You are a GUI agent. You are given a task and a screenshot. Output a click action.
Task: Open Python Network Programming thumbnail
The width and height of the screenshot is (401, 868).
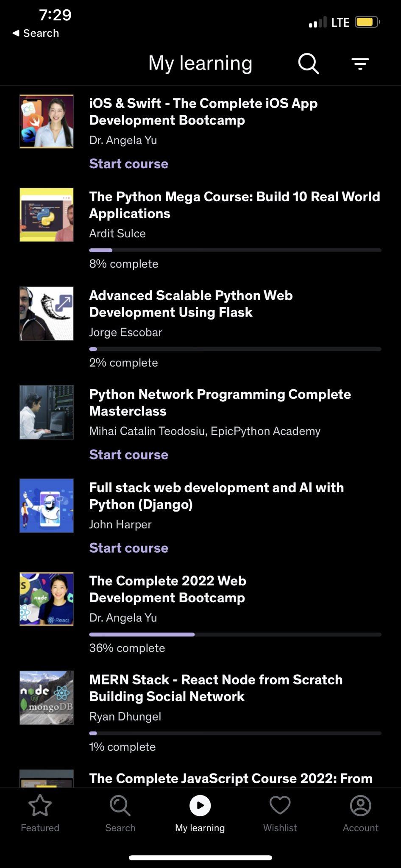pyautogui.click(x=47, y=412)
